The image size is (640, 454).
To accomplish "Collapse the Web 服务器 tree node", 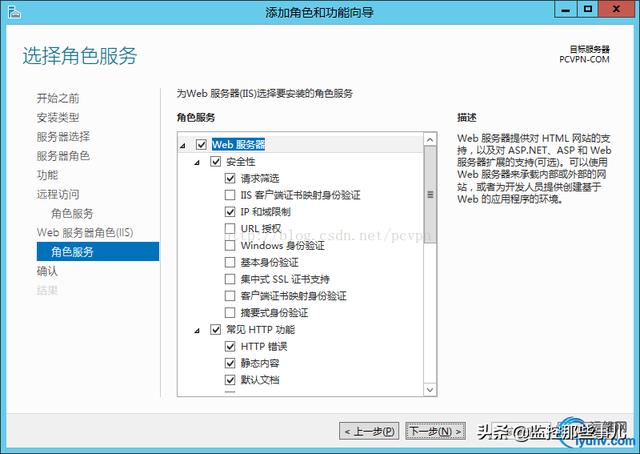I will (183, 145).
